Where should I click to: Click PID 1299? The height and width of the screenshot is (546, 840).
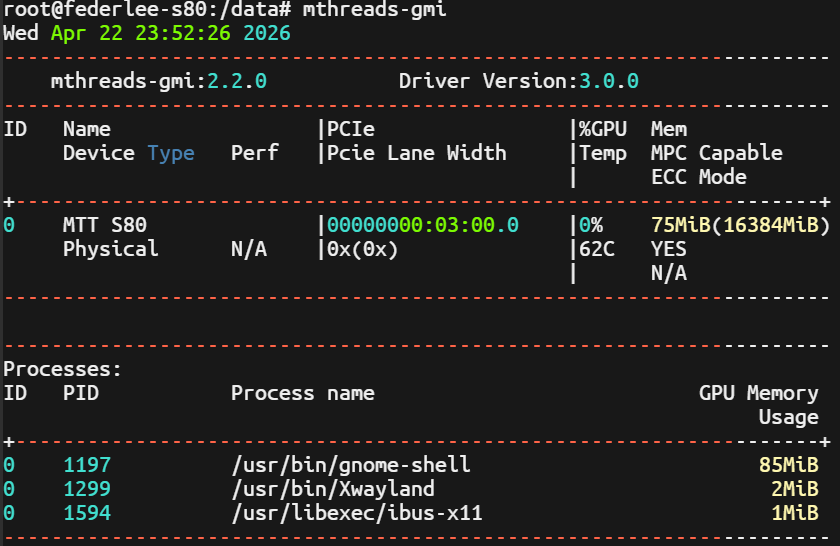click(87, 489)
